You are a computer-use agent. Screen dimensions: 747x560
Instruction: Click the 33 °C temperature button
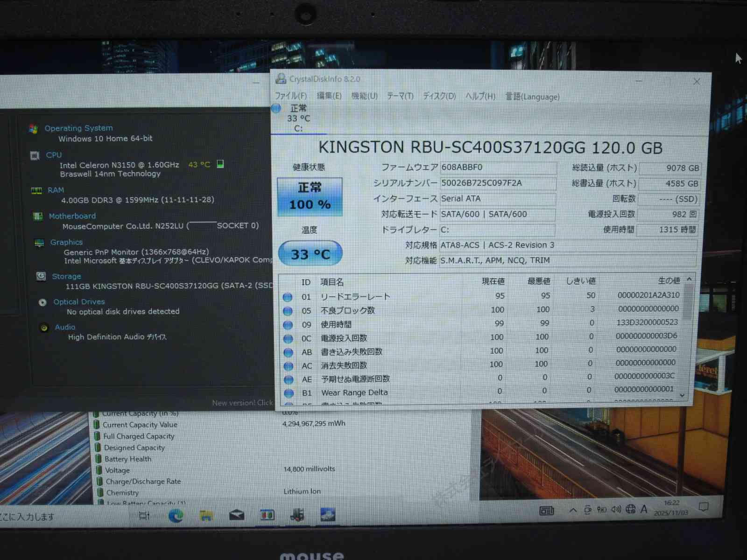310,254
